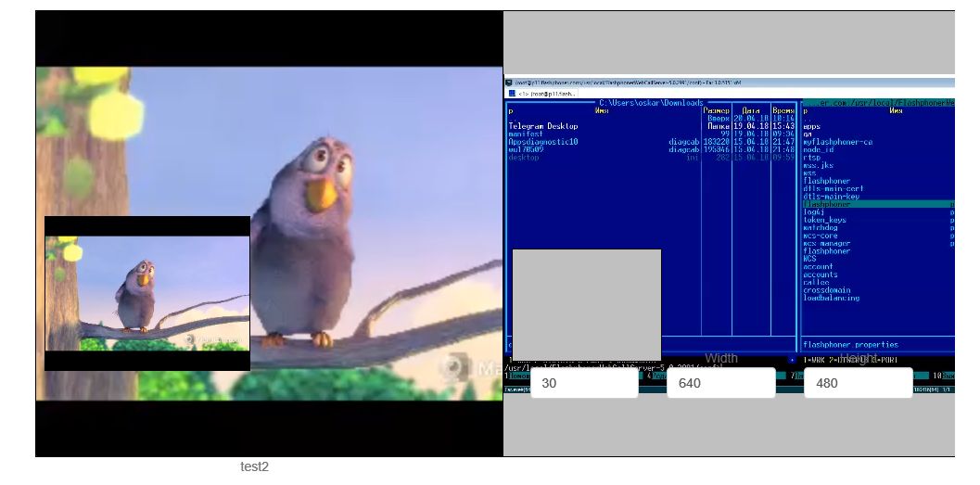
Task: Select the token_keys entry
Action: pos(824,220)
